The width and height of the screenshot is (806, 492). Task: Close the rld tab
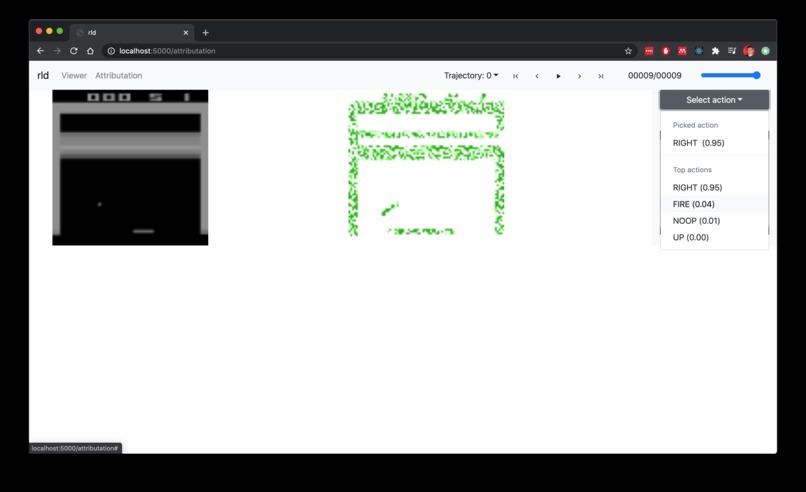click(x=186, y=32)
